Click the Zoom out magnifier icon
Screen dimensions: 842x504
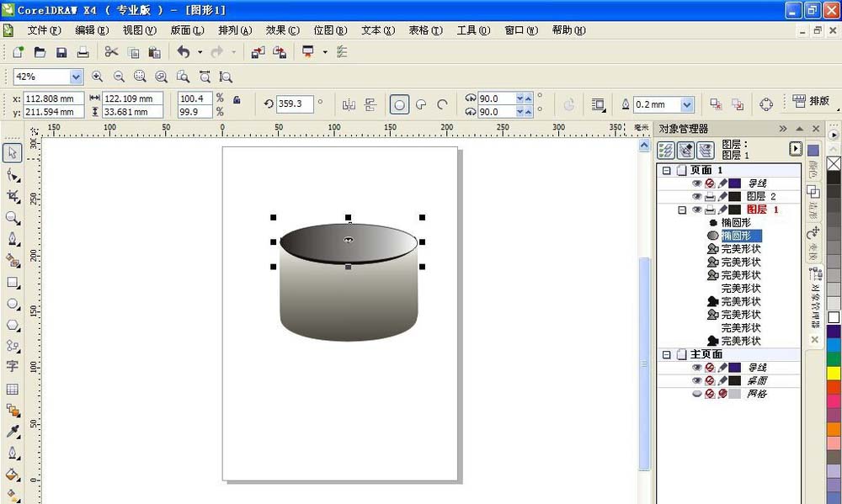(119, 77)
